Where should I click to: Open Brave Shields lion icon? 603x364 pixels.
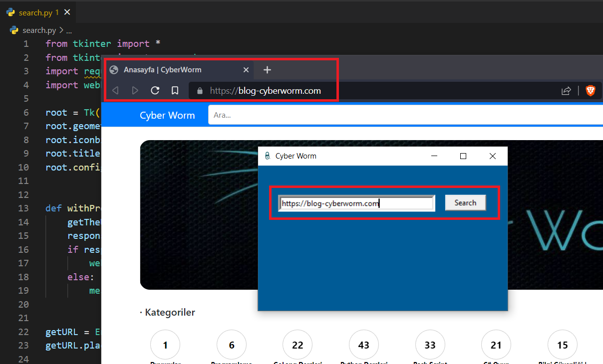pyautogui.click(x=591, y=91)
